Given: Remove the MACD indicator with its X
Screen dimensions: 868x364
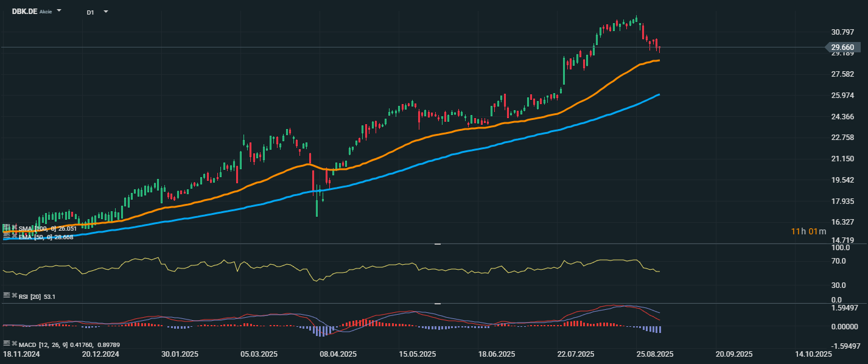Looking at the screenshot, I should [x=14, y=344].
